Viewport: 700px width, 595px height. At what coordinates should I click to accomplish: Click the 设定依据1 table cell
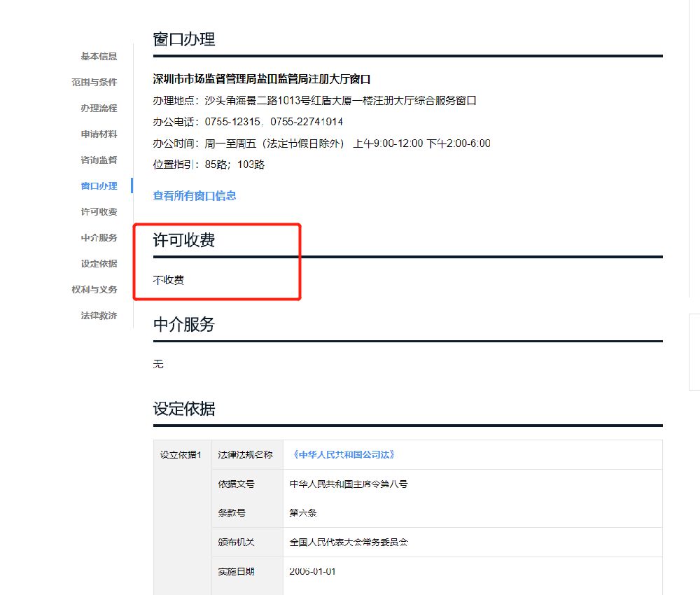coord(181,455)
